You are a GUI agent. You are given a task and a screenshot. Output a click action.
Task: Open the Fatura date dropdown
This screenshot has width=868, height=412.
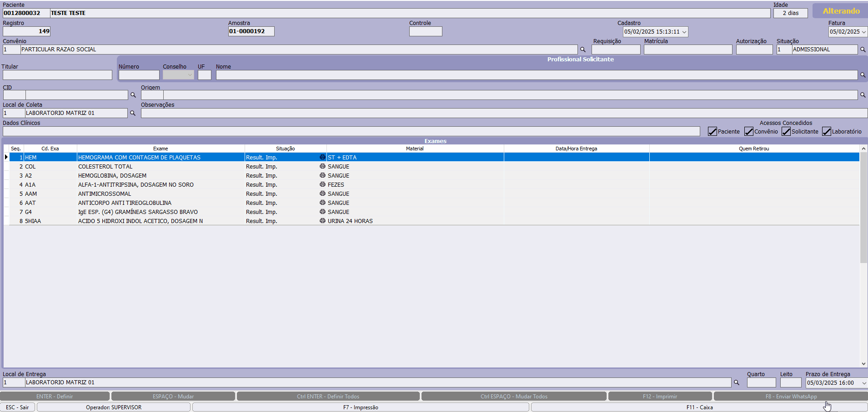(864, 32)
